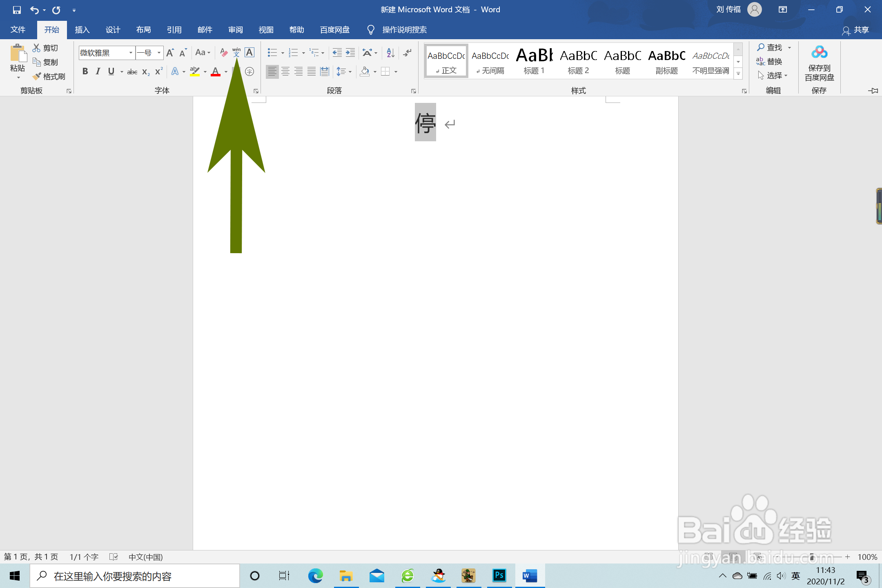
Task: Increase font size with grow font icon
Action: (170, 53)
